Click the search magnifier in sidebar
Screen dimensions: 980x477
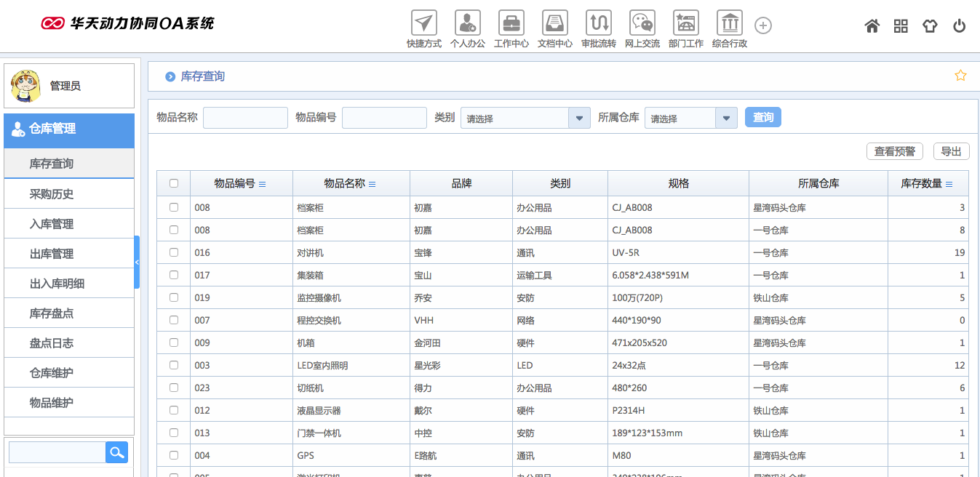(x=116, y=452)
